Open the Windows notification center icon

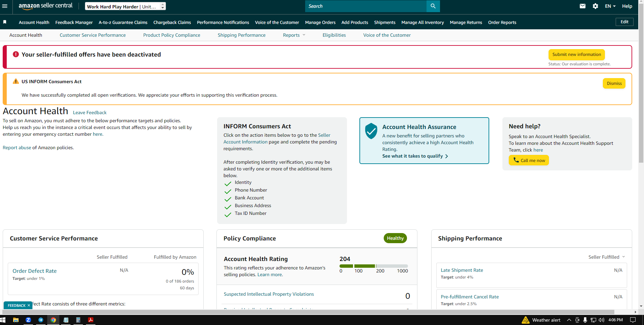pyautogui.click(x=633, y=320)
